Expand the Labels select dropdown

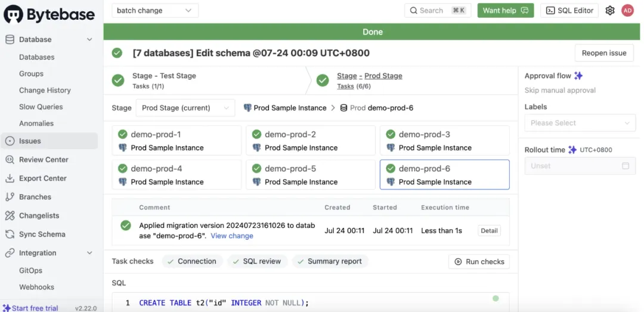[x=580, y=123]
